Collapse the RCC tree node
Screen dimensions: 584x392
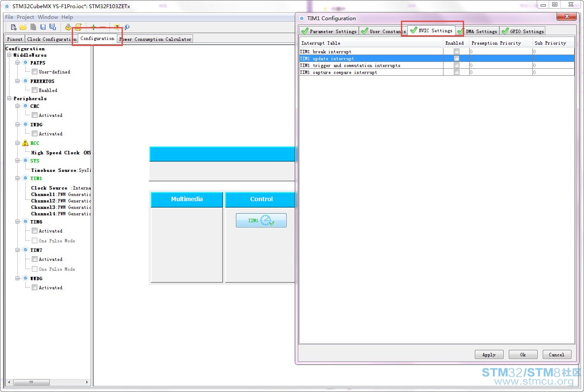(x=18, y=143)
